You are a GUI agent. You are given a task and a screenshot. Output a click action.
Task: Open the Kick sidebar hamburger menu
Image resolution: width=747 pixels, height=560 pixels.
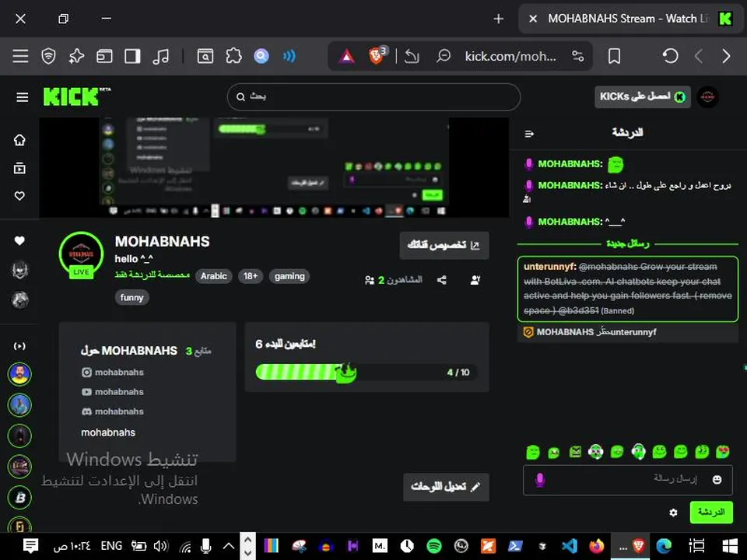tap(22, 97)
